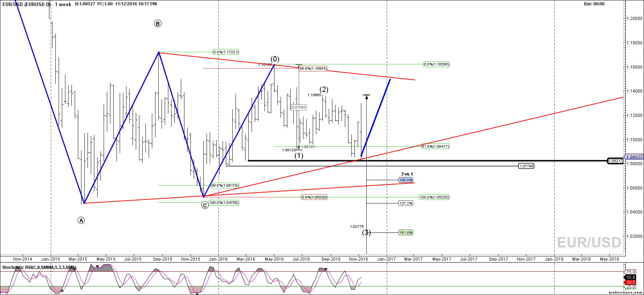Screen dimensions: 644x295
Task: Click the Jan-2018 date axis label
Action: (x=554, y=259)
